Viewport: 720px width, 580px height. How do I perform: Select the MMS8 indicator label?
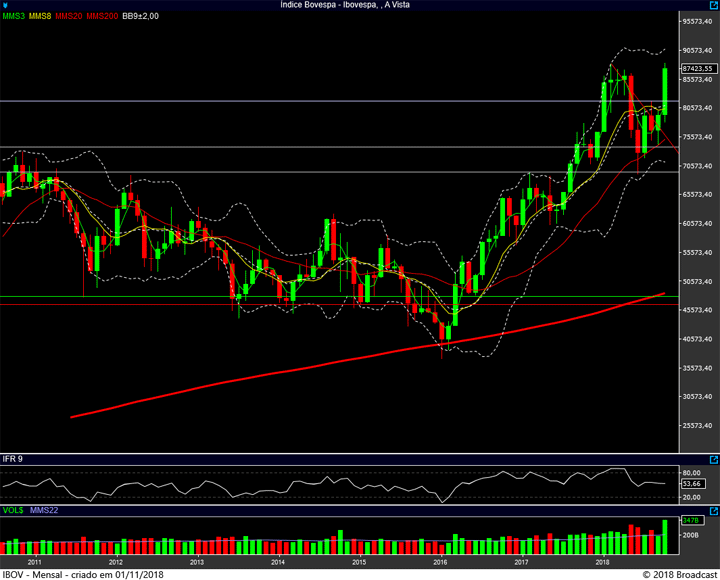coord(40,16)
